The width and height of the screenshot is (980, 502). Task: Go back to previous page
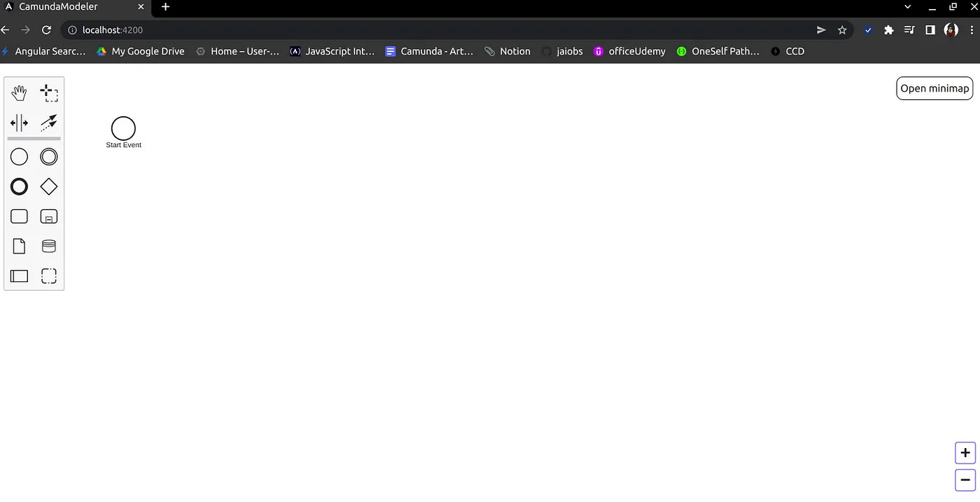pos(6,30)
